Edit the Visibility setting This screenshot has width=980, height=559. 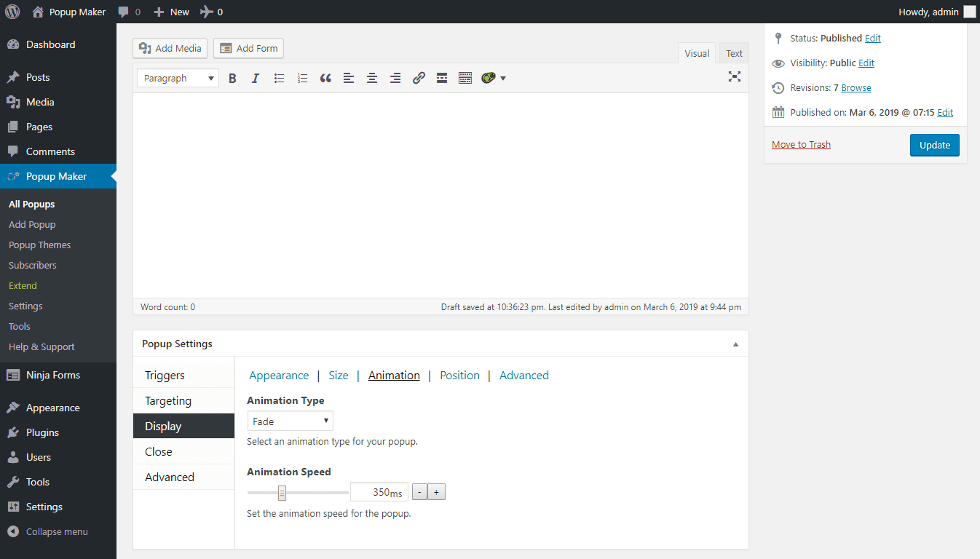pos(866,63)
